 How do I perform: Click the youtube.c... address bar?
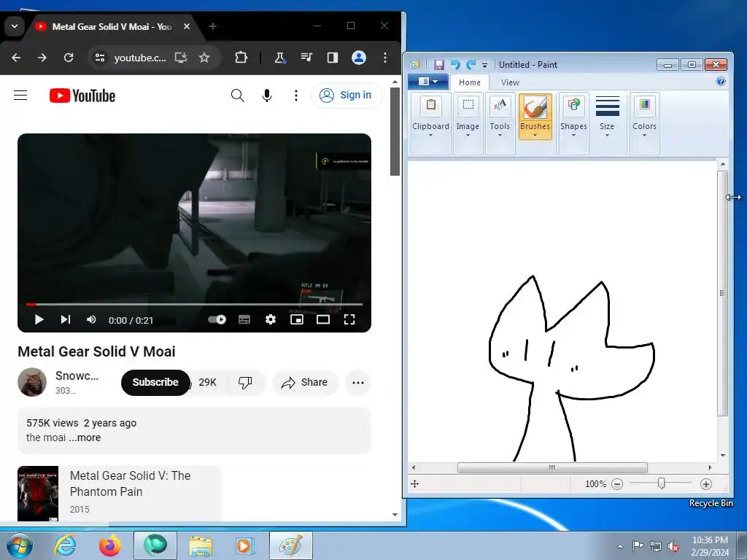coord(140,58)
